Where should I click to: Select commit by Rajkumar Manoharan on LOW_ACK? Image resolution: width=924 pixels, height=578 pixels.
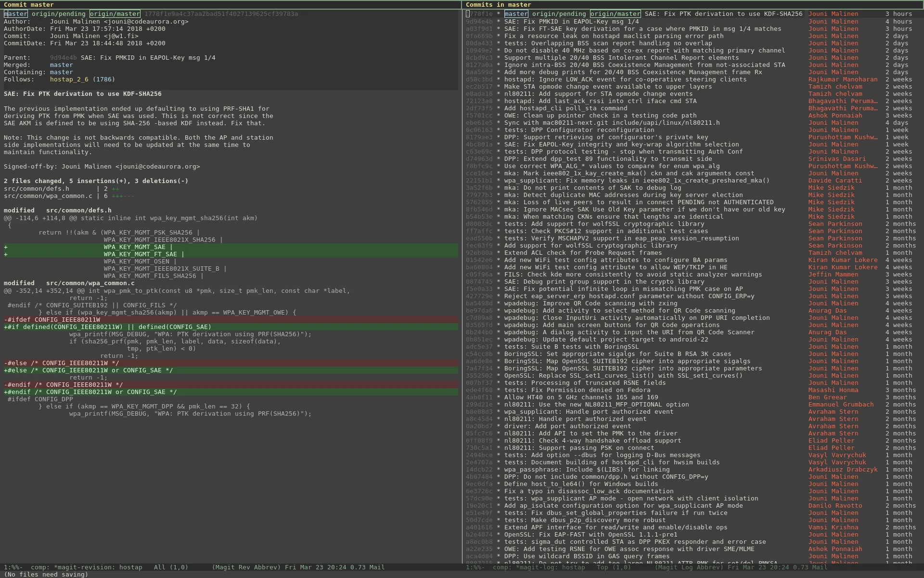tap(625, 79)
